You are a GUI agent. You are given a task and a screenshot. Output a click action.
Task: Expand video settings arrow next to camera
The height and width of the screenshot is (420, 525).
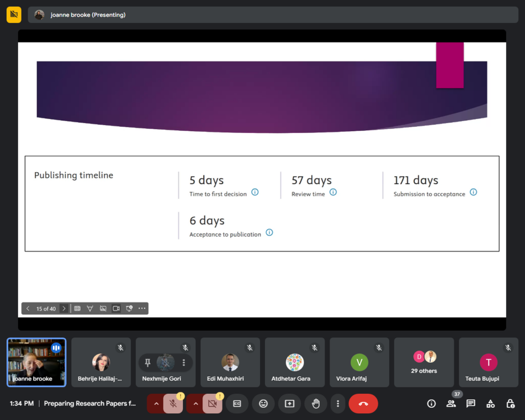coord(195,404)
